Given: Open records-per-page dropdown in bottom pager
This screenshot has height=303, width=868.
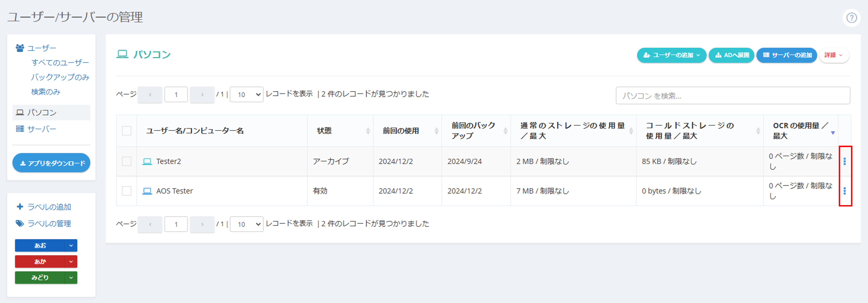Looking at the screenshot, I should pyautogui.click(x=247, y=224).
